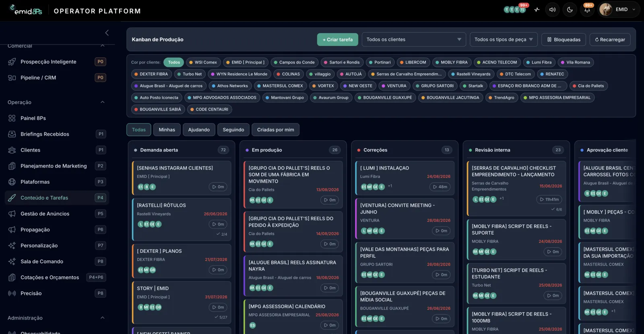Open Propagação megaphone icon
The width and height of the screenshot is (644, 334).
point(12,229)
